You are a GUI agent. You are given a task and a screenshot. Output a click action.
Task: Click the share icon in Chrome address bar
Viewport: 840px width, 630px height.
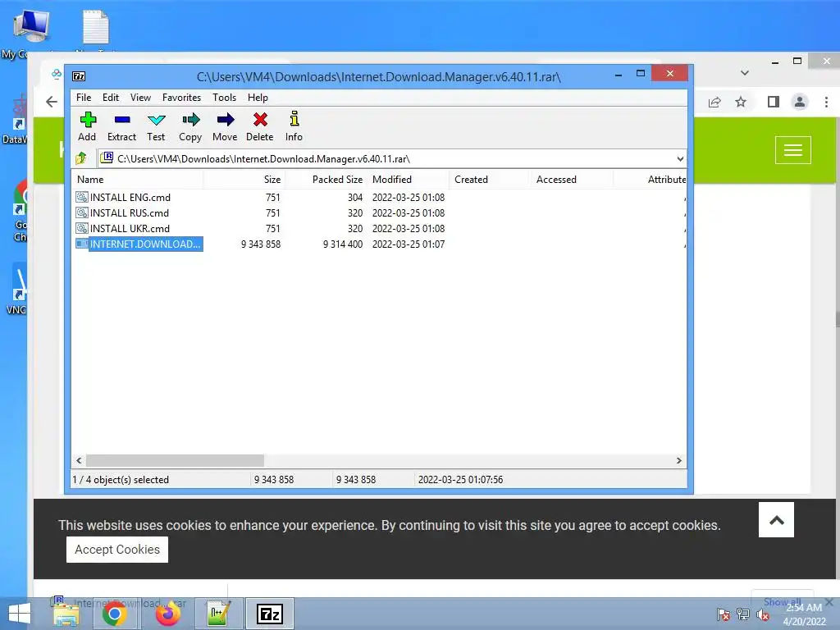tap(714, 102)
